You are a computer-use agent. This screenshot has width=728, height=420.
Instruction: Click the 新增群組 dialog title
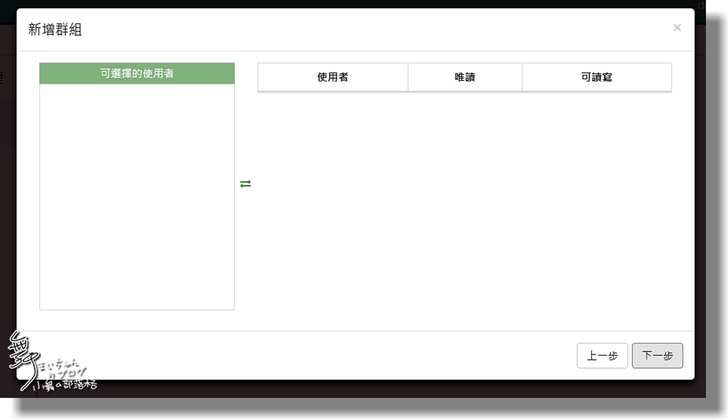[55, 30]
